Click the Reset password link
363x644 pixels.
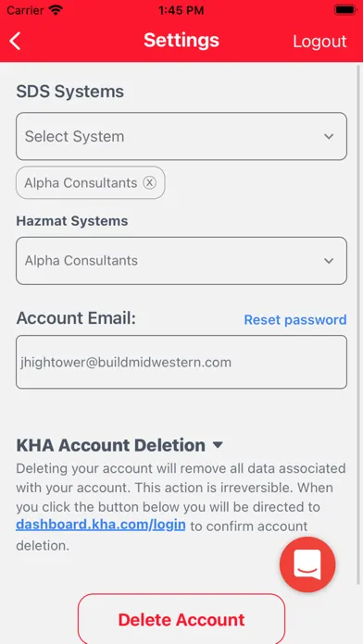tap(295, 319)
